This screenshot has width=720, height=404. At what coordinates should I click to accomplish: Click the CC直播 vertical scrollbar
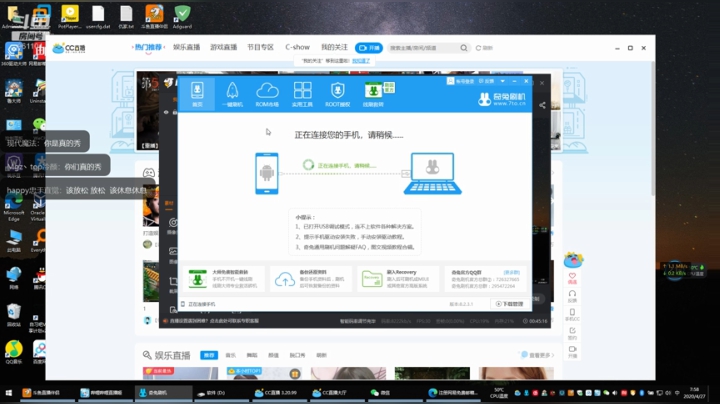[652, 129]
